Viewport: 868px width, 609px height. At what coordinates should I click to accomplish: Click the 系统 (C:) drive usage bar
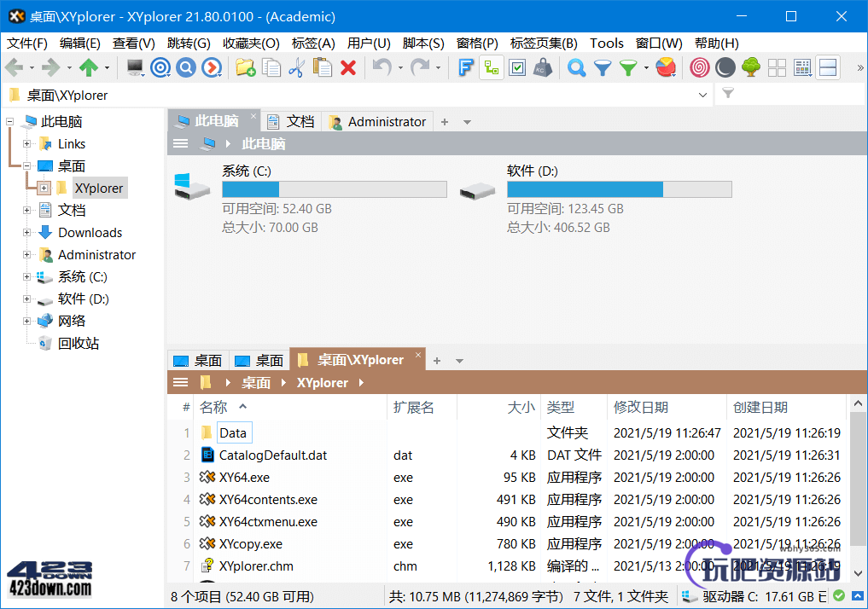(x=335, y=189)
